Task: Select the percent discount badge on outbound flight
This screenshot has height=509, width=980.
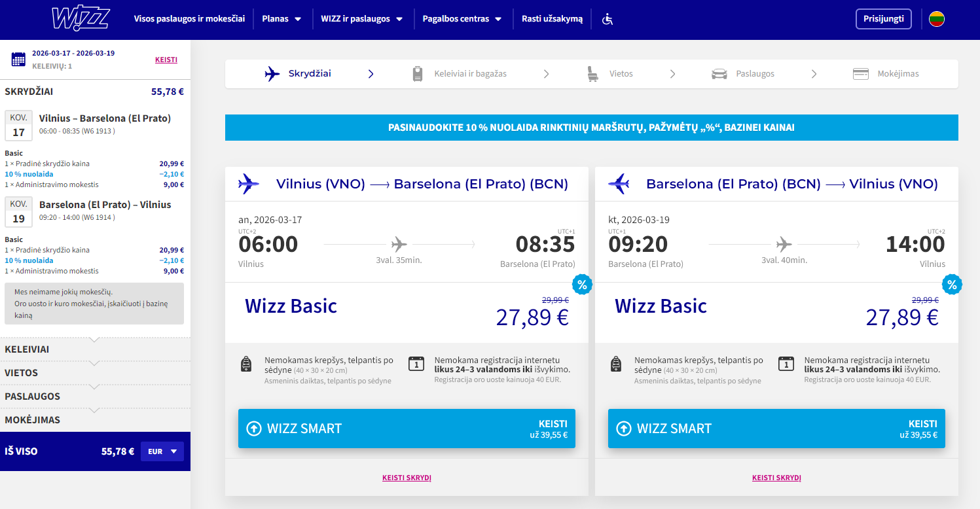Action: 581,285
